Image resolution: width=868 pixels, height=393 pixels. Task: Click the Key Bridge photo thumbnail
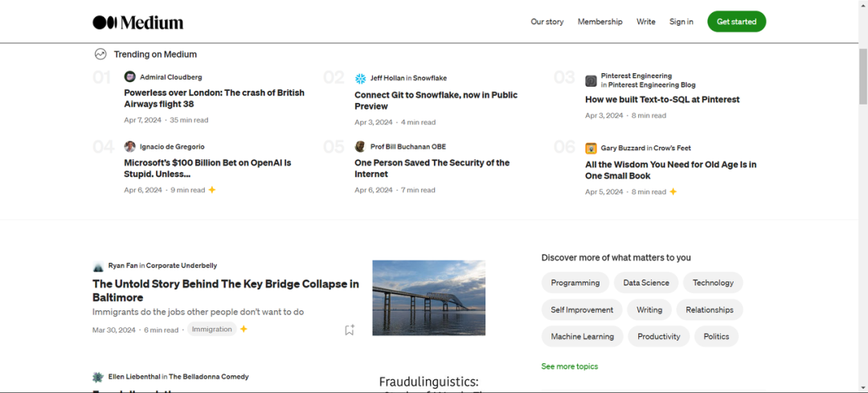click(429, 298)
